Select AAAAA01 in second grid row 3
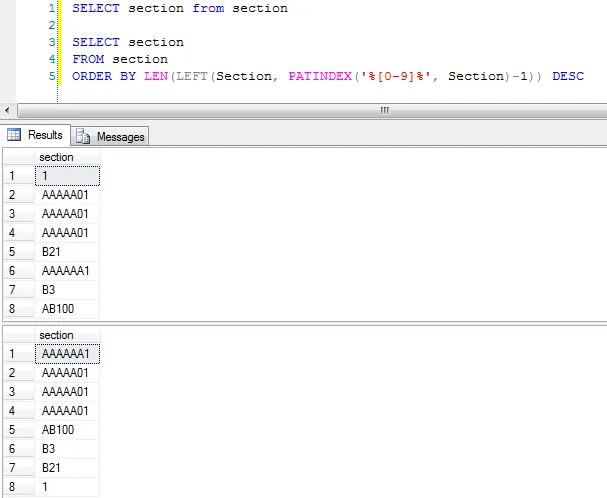The width and height of the screenshot is (607, 498). 67,392
